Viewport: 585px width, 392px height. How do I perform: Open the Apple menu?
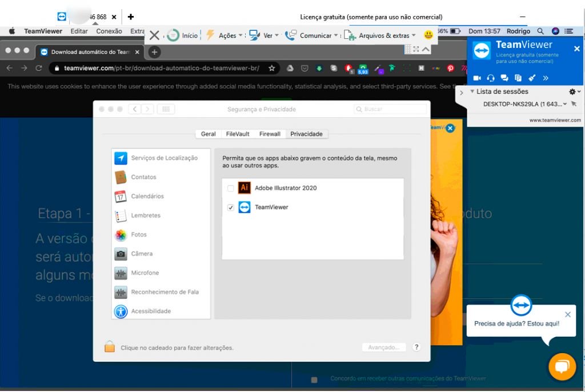(x=12, y=31)
